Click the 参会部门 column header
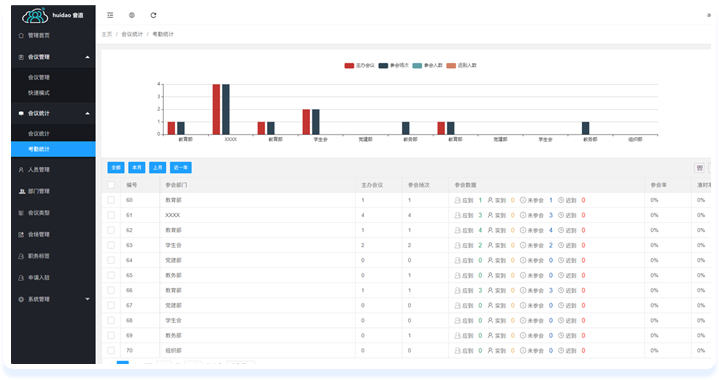The height and width of the screenshot is (380, 719). 177,185
